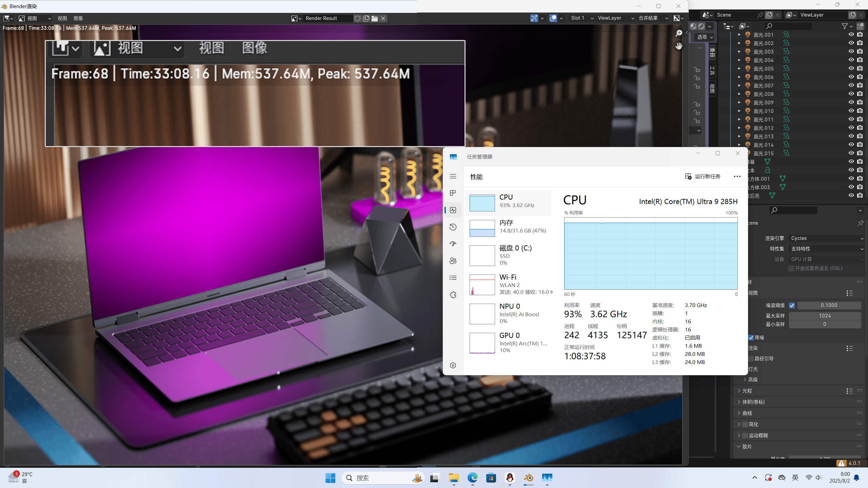This screenshot has width=868, height=488.
Task: Open 合并结果 pass dropdown
Action: [x=653, y=18]
